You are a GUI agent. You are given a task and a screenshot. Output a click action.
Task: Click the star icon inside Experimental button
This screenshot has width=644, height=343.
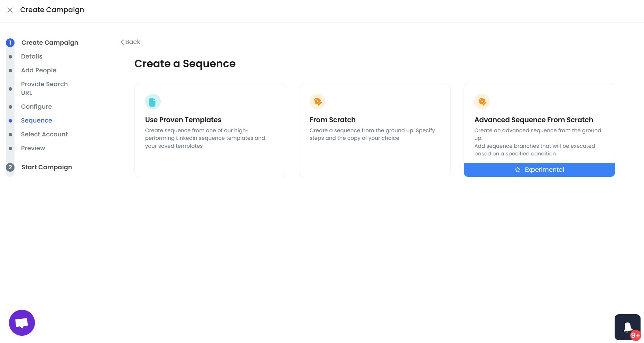[517, 170]
